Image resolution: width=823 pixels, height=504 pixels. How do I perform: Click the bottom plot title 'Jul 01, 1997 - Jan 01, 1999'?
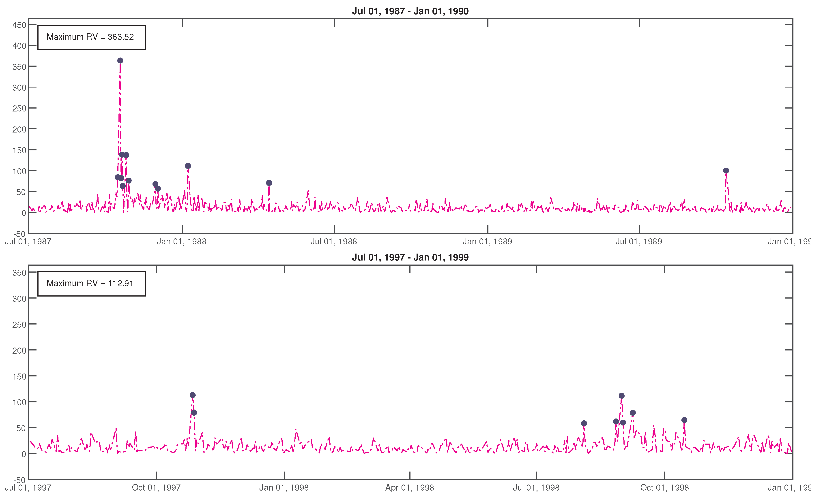(x=410, y=257)
